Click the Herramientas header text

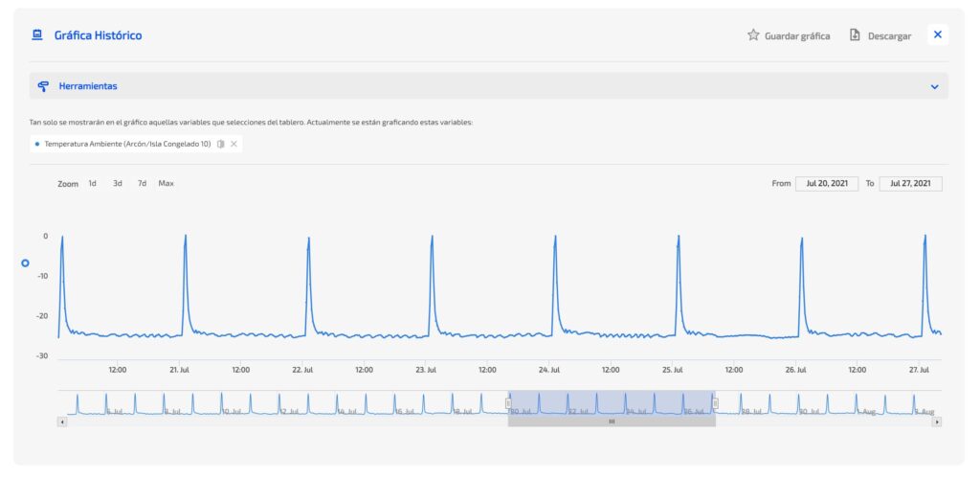88,86
